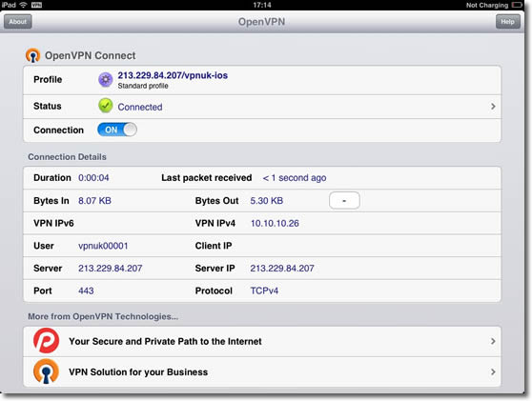Click the Wi-Fi icon in status bar
The height and width of the screenshot is (401, 532).
click(x=24, y=5)
